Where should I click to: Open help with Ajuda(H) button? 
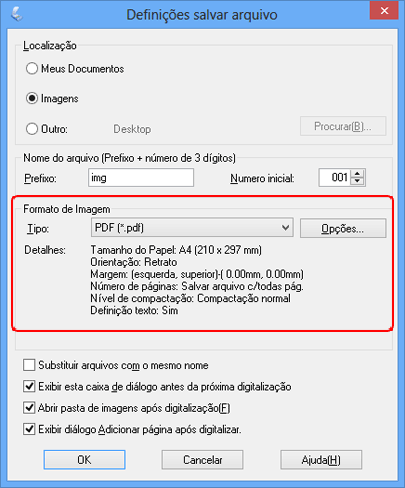pos(321,460)
